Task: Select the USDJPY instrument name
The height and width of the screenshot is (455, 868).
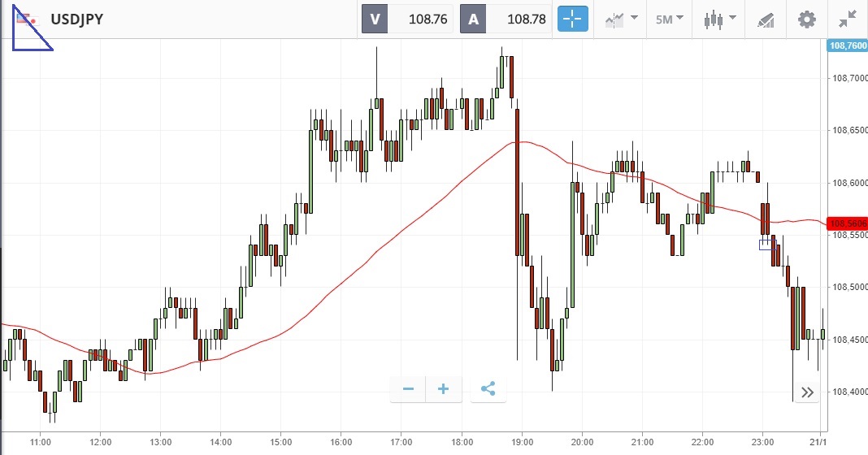Action: (76, 19)
